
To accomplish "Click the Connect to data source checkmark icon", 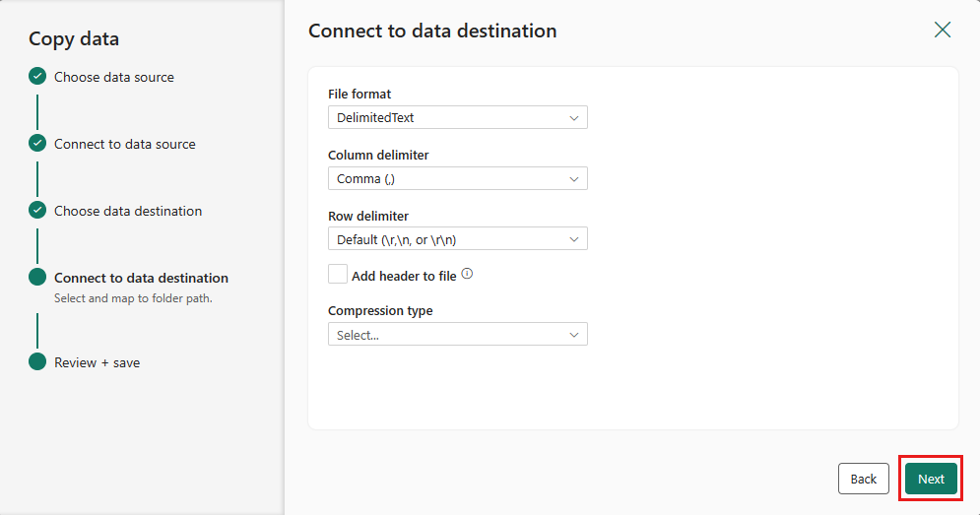I will point(37,144).
